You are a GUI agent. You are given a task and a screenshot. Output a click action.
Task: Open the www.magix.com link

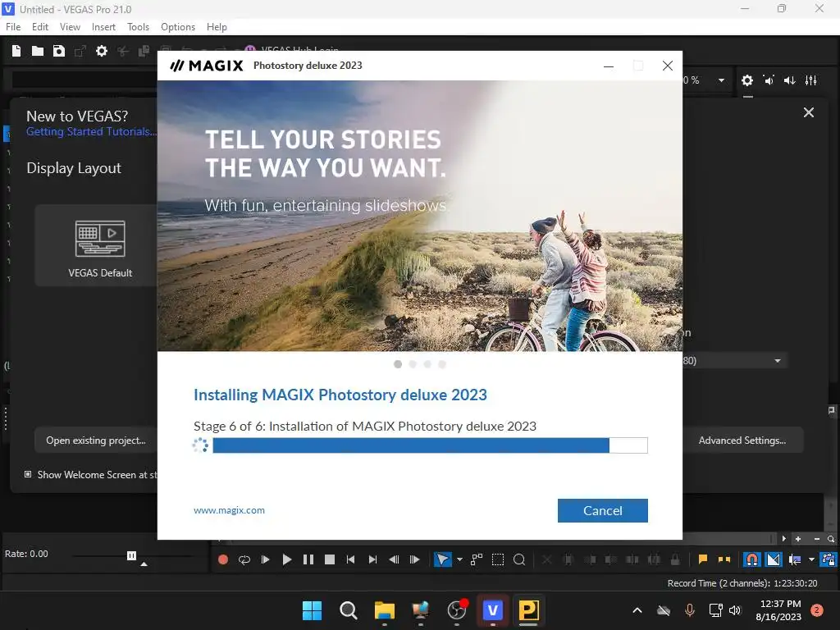click(x=230, y=510)
